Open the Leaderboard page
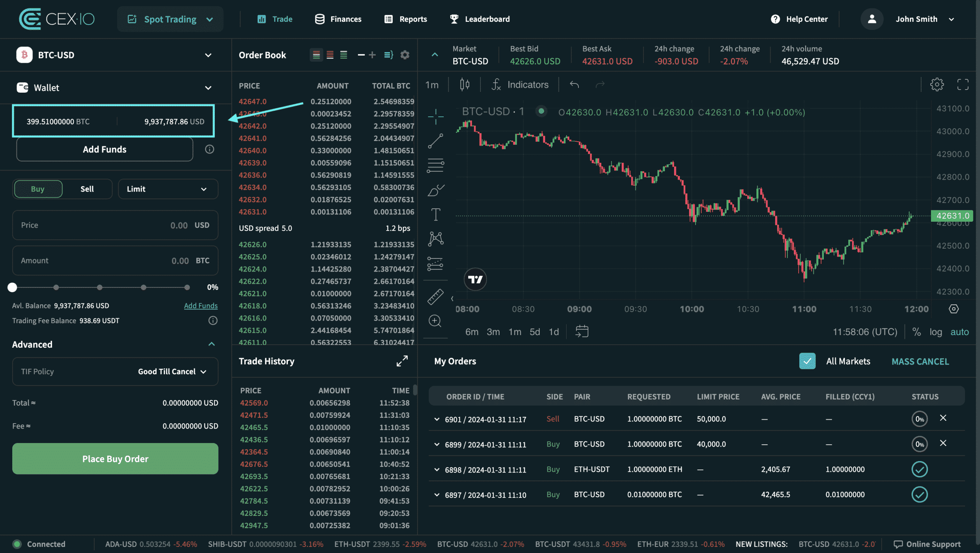 click(480, 19)
